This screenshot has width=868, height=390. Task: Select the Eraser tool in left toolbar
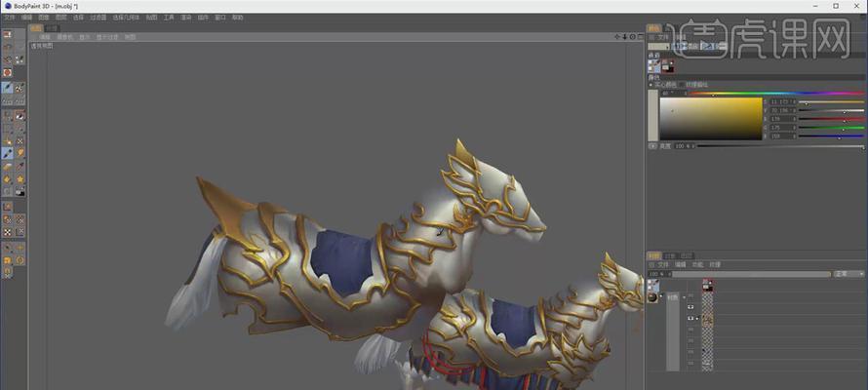click(x=7, y=167)
